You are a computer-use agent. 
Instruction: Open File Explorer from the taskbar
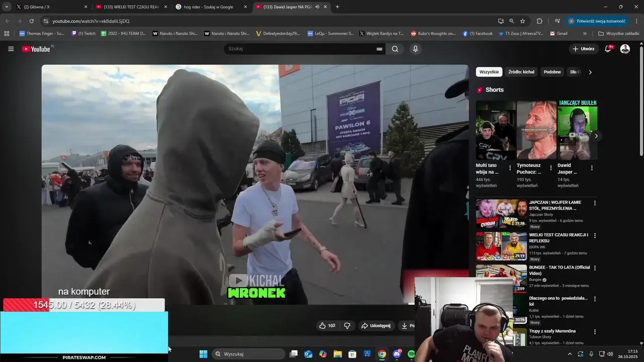(x=338, y=354)
